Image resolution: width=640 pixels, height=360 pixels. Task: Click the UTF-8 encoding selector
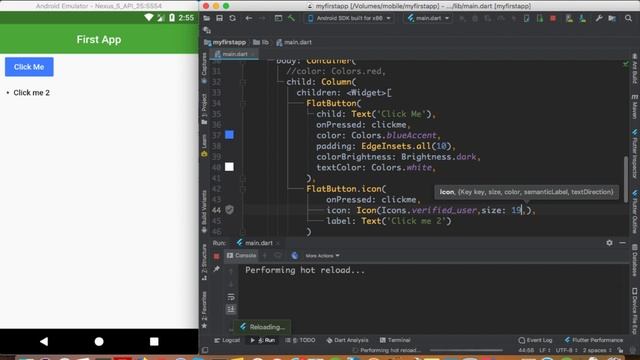[x=566, y=350]
